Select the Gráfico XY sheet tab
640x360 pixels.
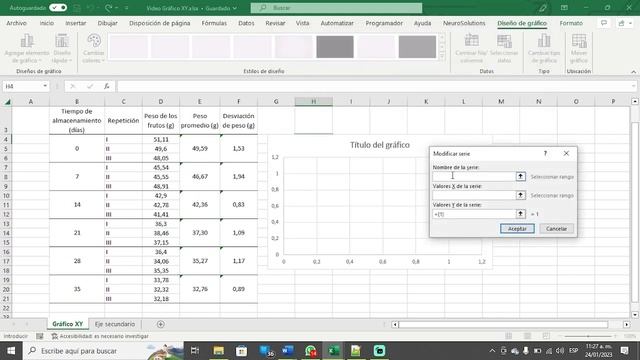click(x=67, y=324)
